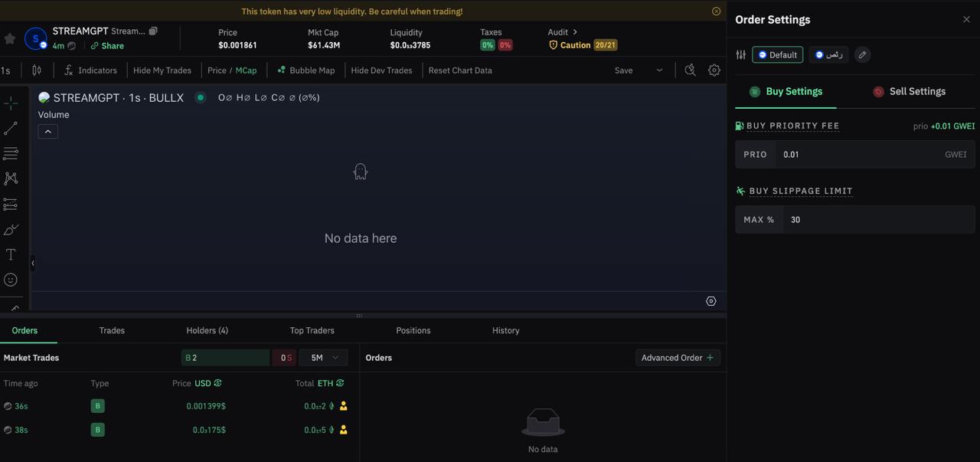Click the Advanced Order button
The width and height of the screenshot is (980, 462).
point(677,358)
